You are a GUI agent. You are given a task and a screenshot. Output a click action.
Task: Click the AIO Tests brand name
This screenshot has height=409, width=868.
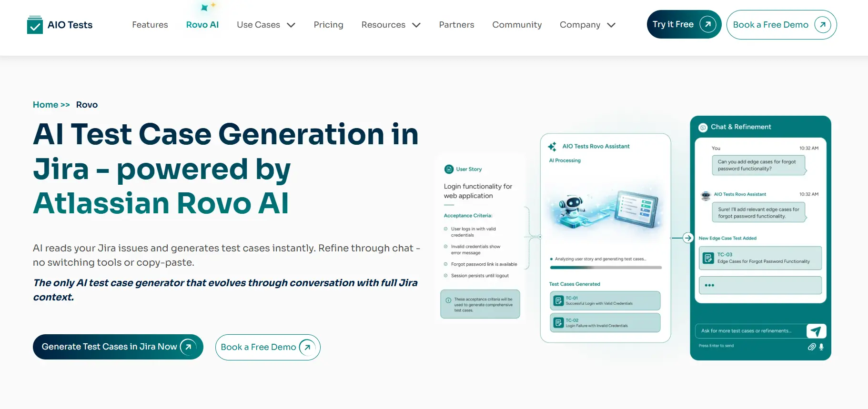[x=70, y=25]
